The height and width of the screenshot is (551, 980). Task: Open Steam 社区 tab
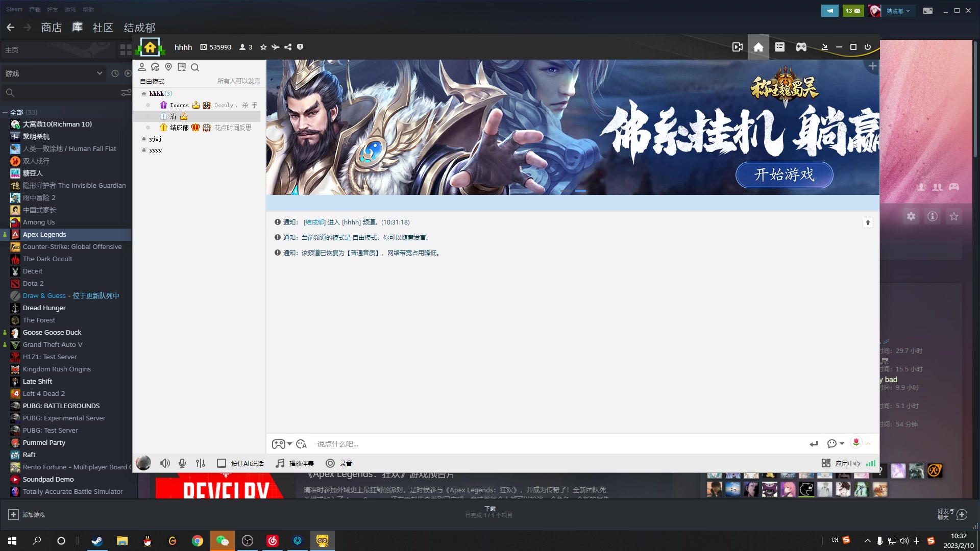[103, 28]
